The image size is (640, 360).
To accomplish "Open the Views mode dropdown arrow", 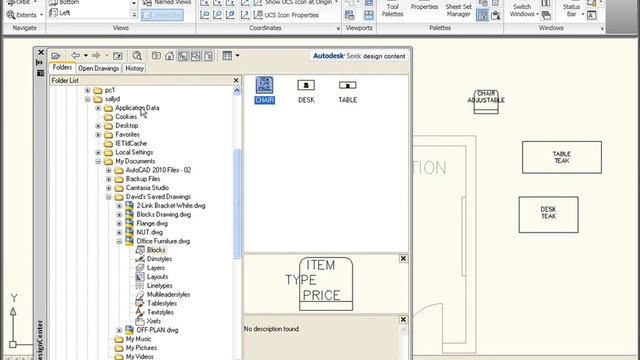I will (238, 56).
